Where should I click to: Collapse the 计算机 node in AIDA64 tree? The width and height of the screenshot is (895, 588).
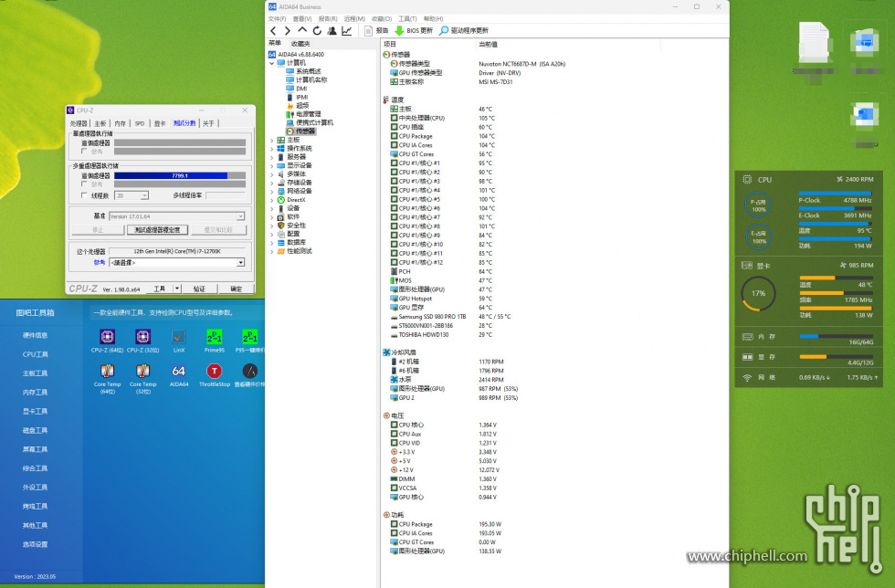pos(272,63)
